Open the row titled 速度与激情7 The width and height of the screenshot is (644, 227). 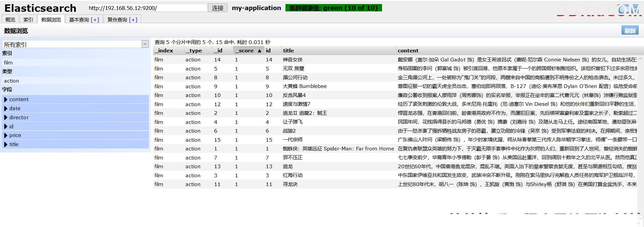coord(395,104)
